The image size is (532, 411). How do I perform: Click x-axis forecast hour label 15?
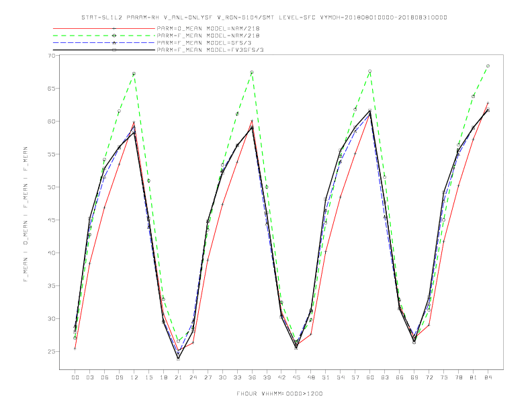click(148, 377)
